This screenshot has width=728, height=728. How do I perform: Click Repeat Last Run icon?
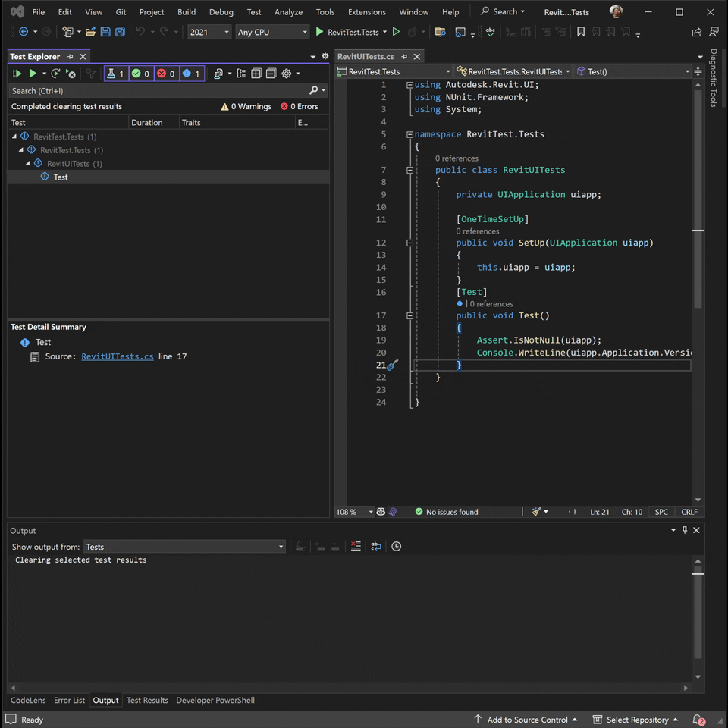(x=55, y=74)
